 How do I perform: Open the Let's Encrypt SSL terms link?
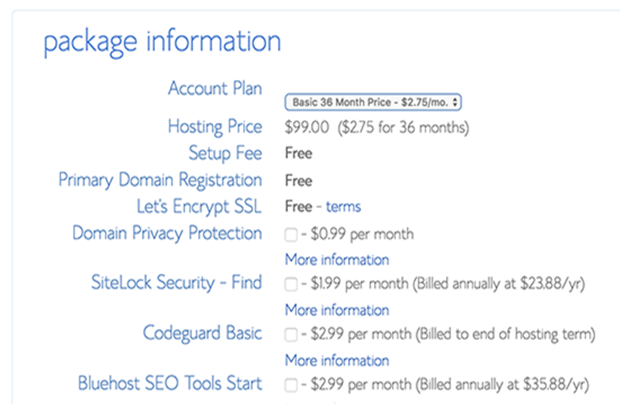(x=344, y=207)
